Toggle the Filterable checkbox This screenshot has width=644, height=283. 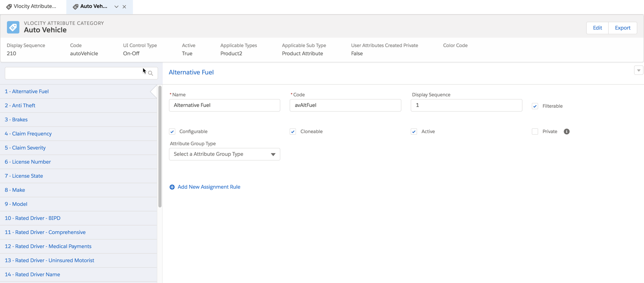point(535,106)
